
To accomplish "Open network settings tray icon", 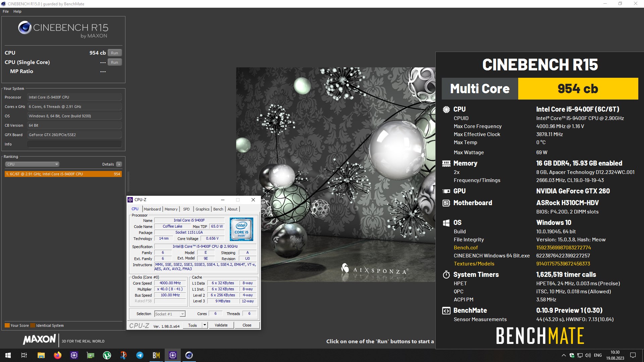I will tap(580, 355).
